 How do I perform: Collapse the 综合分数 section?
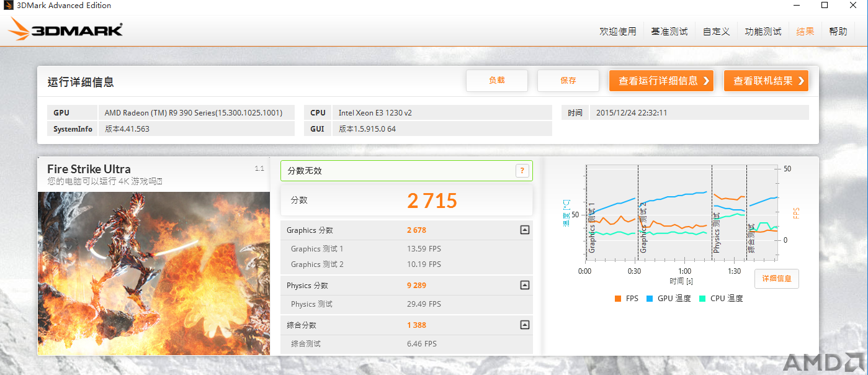tap(524, 325)
